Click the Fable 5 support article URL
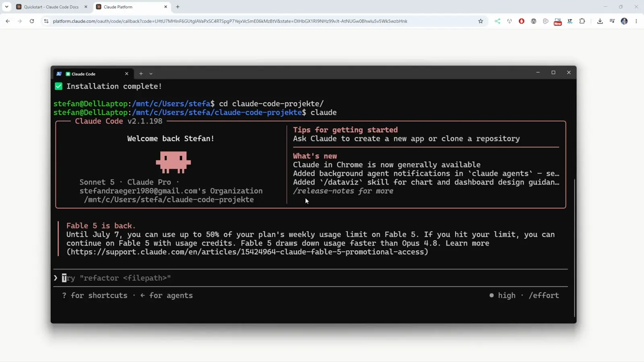The image size is (644, 362). point(247,252)
